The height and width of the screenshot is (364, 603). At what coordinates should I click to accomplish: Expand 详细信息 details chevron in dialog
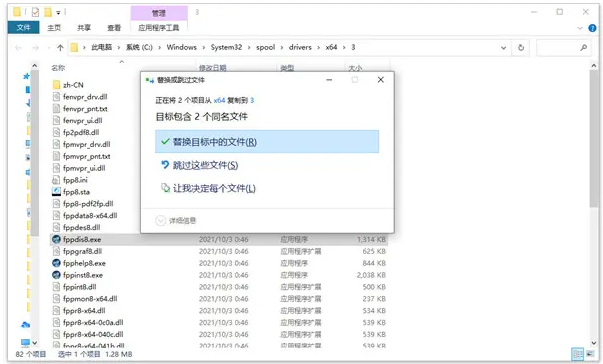160,221
